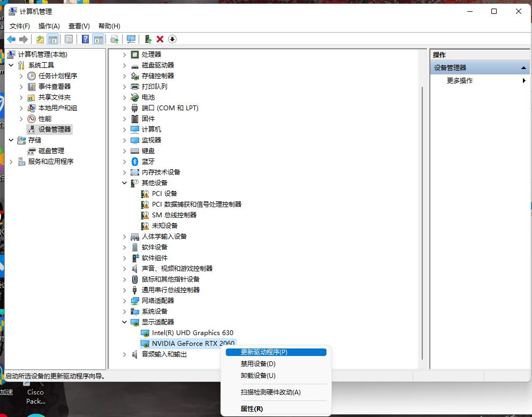Image resolution: width=532 pixels, height=417 pixels.
Task: Choose 扫描检测硬件改动(A) from context menu
Action: click(276, 392)
